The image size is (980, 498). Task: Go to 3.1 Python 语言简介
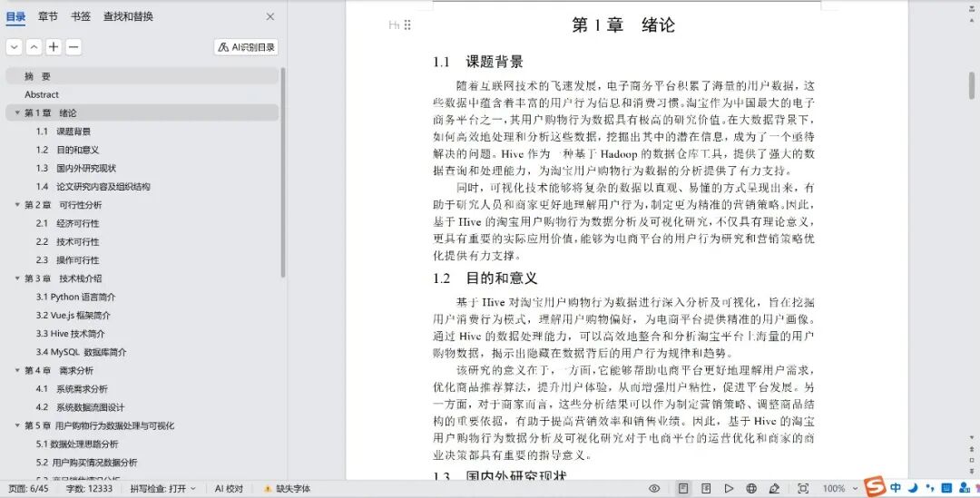pyautogui.click(x=75, y=298)
